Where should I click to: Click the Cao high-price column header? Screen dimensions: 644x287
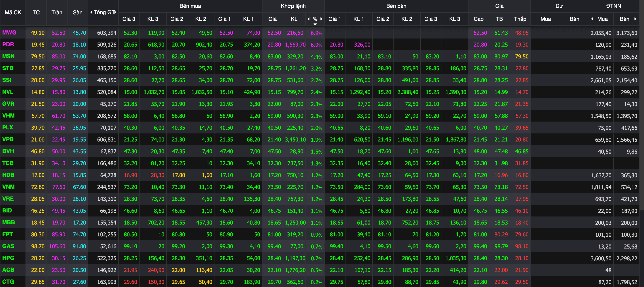click(x=479, y=19)
